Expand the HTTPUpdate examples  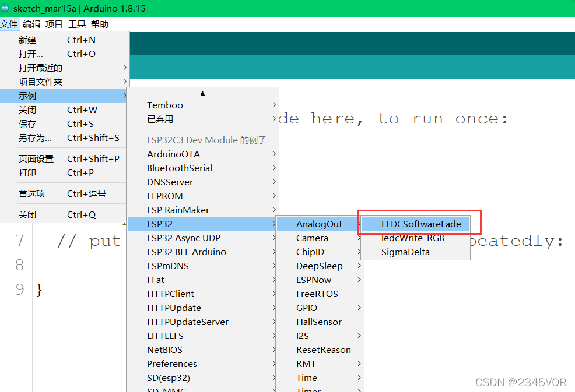coord(203,308)
